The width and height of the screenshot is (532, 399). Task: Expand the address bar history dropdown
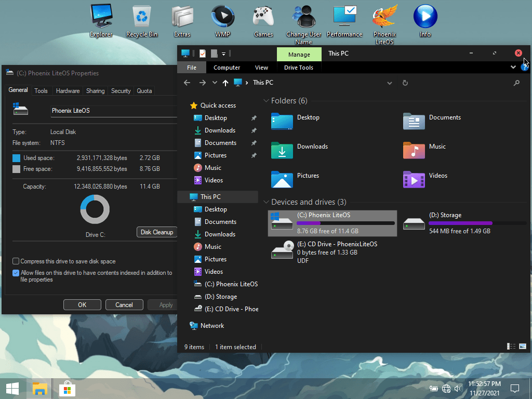pyautogui.click(x=390, y=83)
